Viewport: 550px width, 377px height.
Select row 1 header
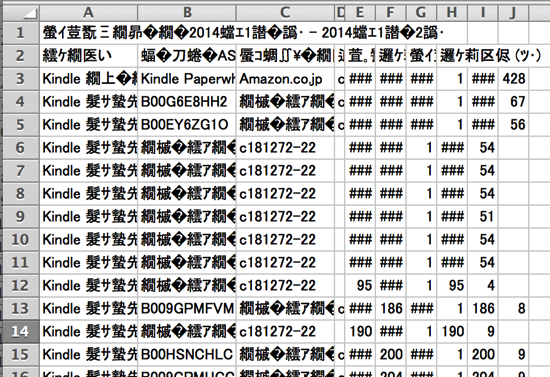(21, 33)
